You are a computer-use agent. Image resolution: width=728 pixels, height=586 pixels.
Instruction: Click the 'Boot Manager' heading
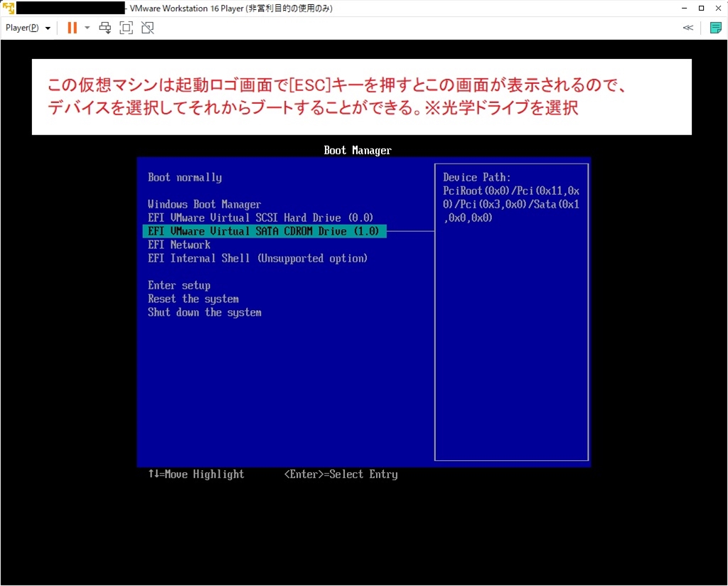pyautogui.click(x=358, y=151)
